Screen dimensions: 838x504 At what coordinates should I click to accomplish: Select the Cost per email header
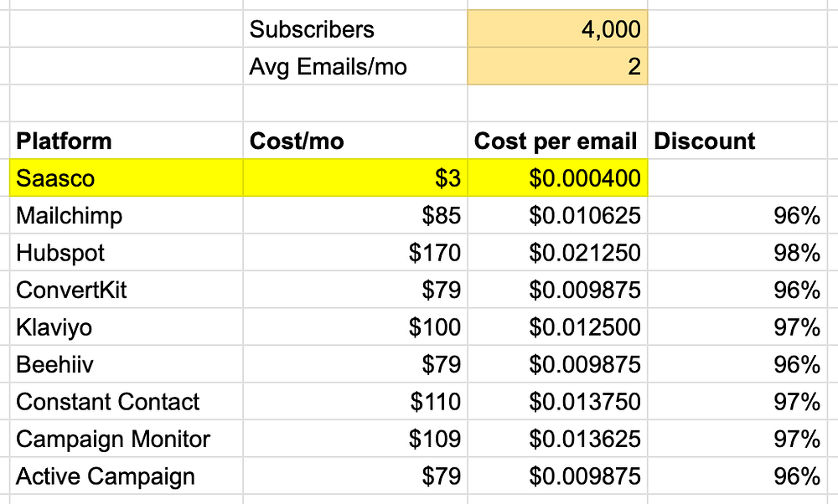pyautogui.click(x=557, y=141)
